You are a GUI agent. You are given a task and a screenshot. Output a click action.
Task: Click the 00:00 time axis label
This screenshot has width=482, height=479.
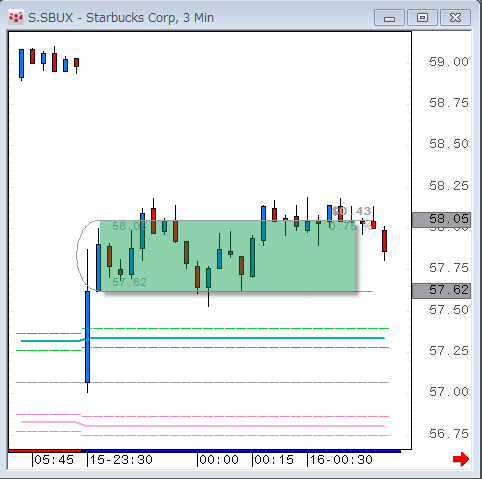219,460
